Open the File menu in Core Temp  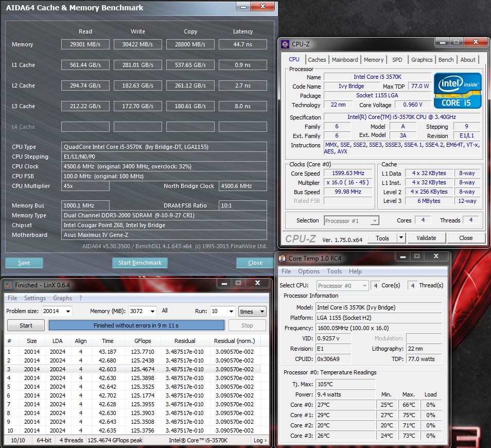click(286, 271)
